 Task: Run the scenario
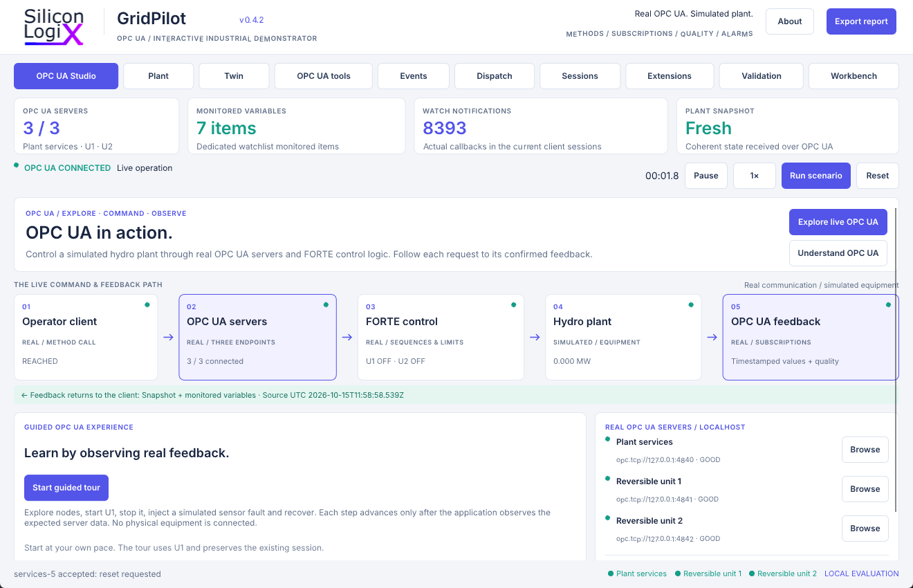click(816, 176)
